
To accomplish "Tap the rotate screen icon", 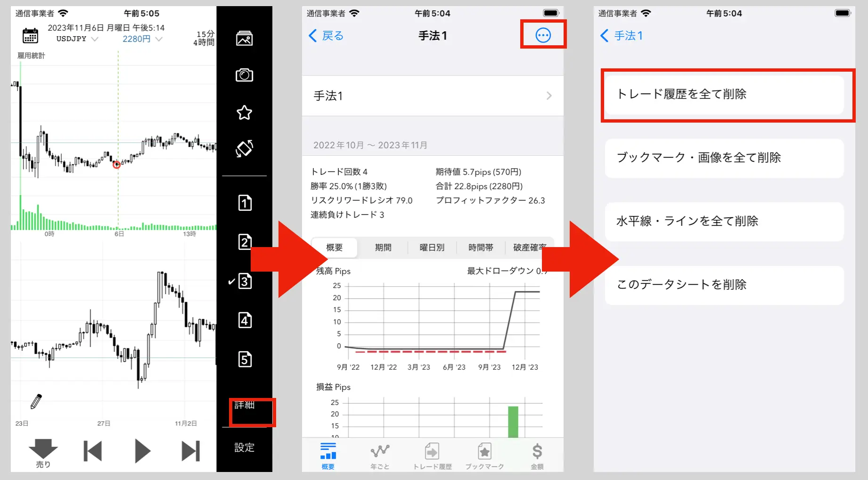I will [x=244, y=149].
